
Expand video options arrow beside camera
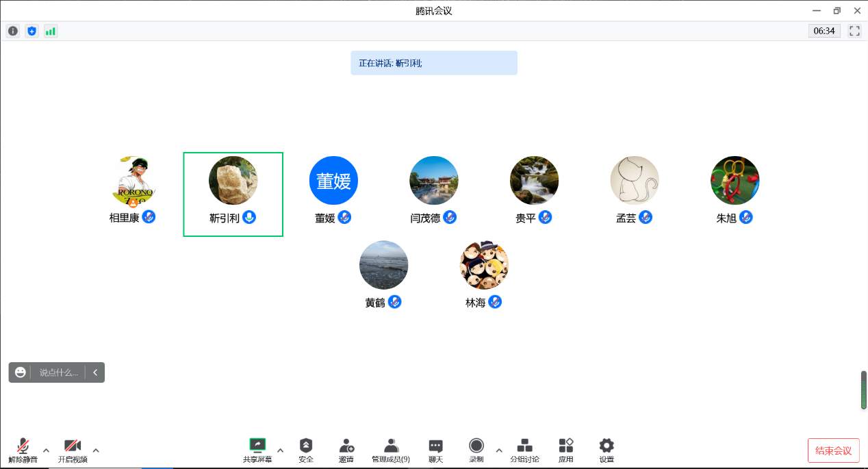click(96, 451)
